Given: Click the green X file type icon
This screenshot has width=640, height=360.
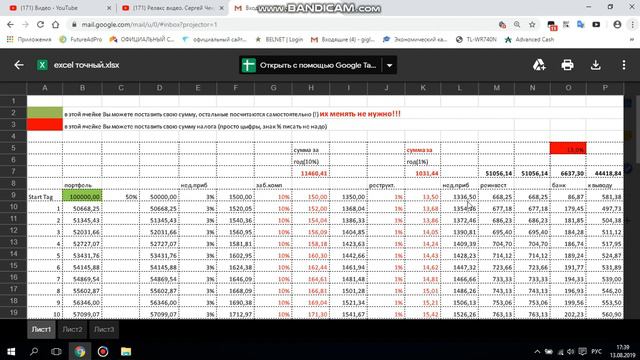Looking at the screenshot, I should click(42, 65).
